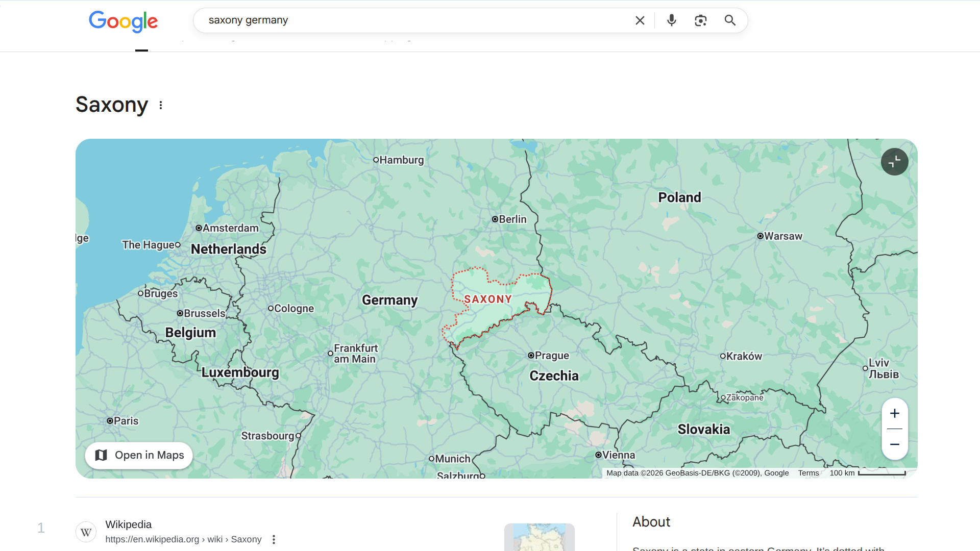Viewport: 980px width, 551px height.
Task: Click the 100 km map scale bar
Action: tap(881, 473)
